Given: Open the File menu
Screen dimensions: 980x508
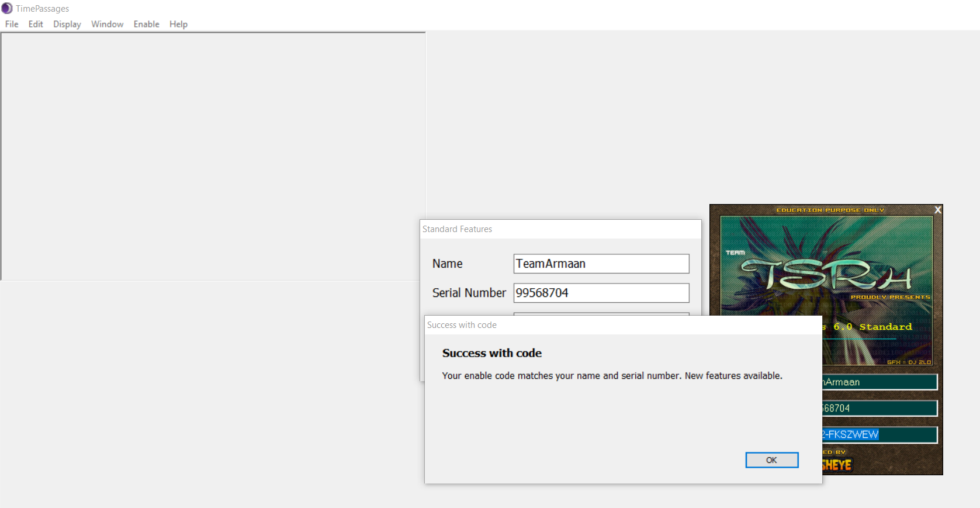Looking at the screenshot, I should [12, 24].
